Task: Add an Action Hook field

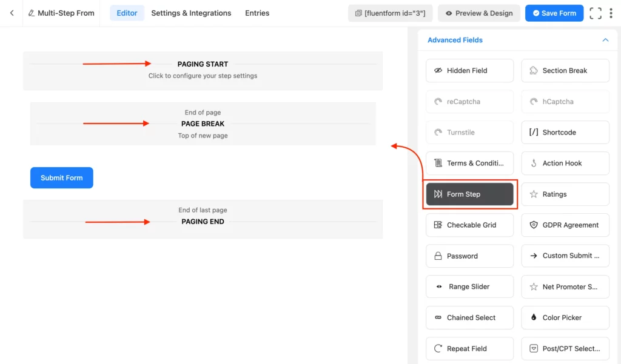Action: pyautogui.click(x=565, y=163)
